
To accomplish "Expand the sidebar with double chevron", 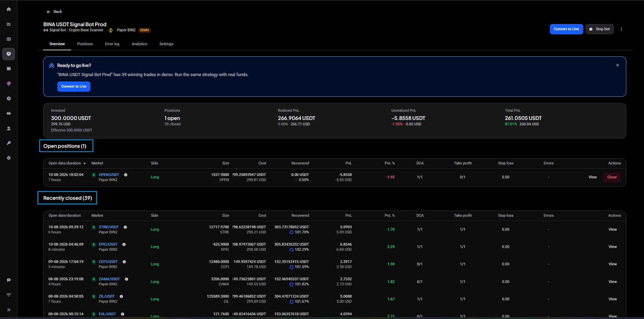I will pos(9,310).
